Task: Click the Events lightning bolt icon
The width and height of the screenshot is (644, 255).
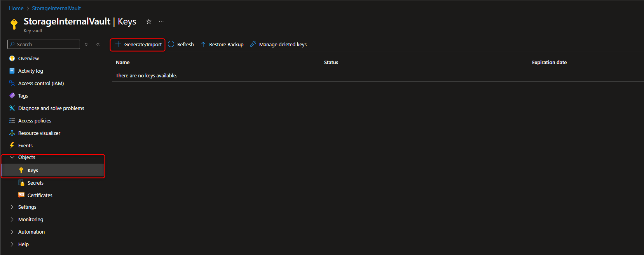Action: tap(12, 145)
